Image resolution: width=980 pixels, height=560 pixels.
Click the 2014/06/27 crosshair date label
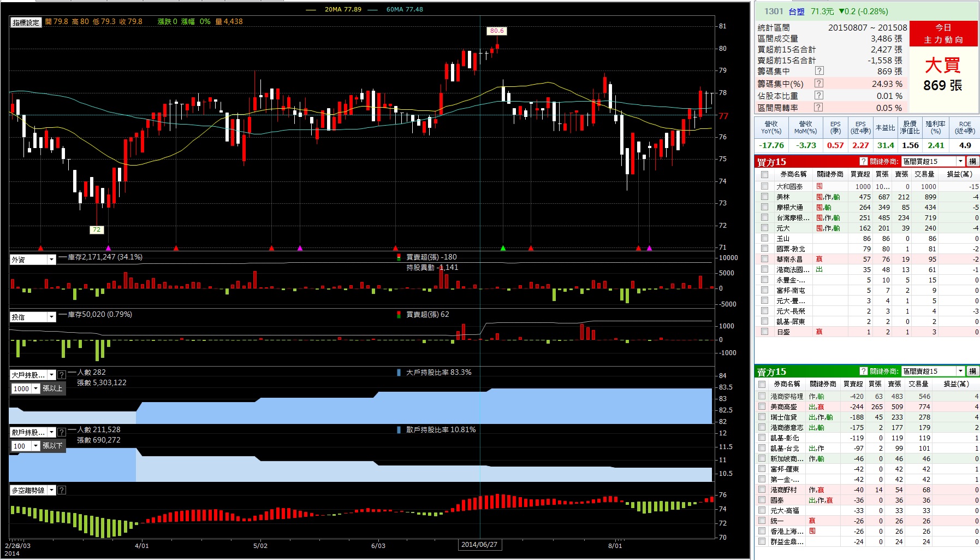479,545
